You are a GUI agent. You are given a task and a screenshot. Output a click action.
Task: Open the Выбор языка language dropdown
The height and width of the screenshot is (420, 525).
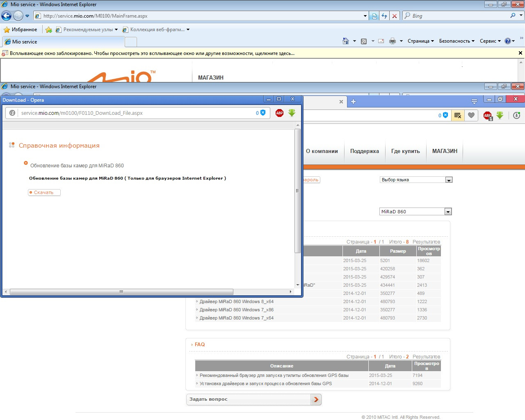(x=449, y=180)
